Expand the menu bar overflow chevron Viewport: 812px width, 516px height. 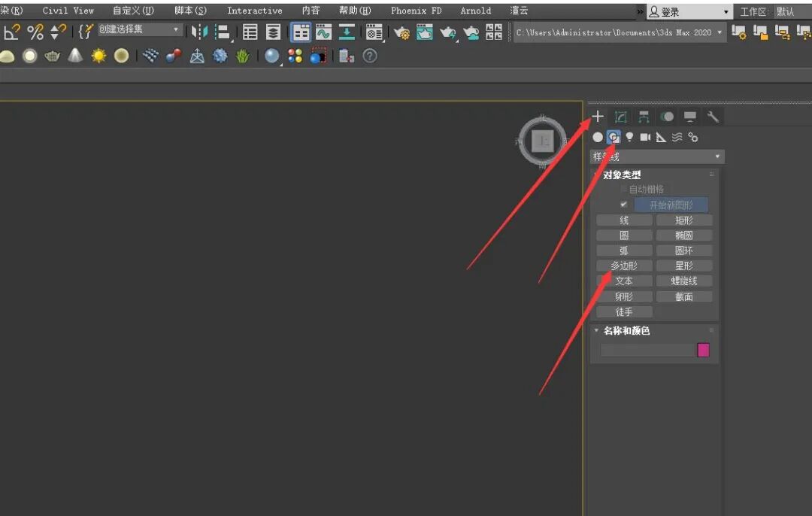pos(640,11)
